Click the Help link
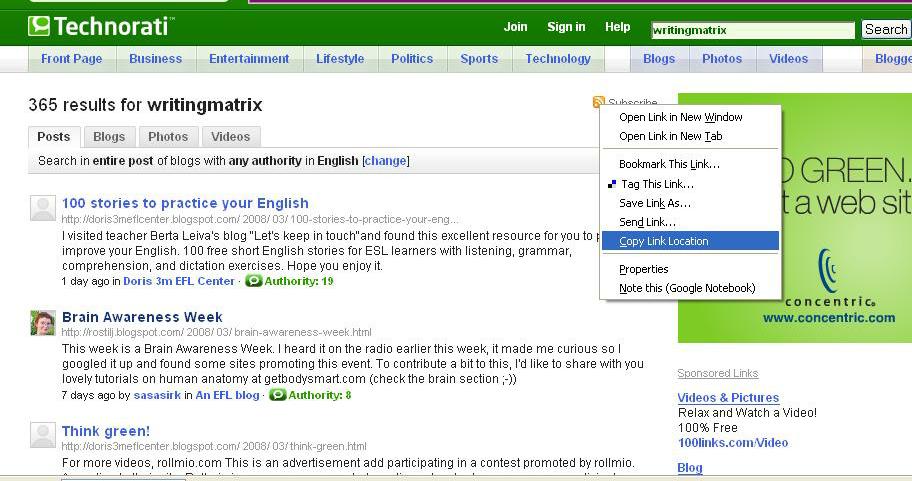Viewport: 912px width, 481px height. [617, 27]
